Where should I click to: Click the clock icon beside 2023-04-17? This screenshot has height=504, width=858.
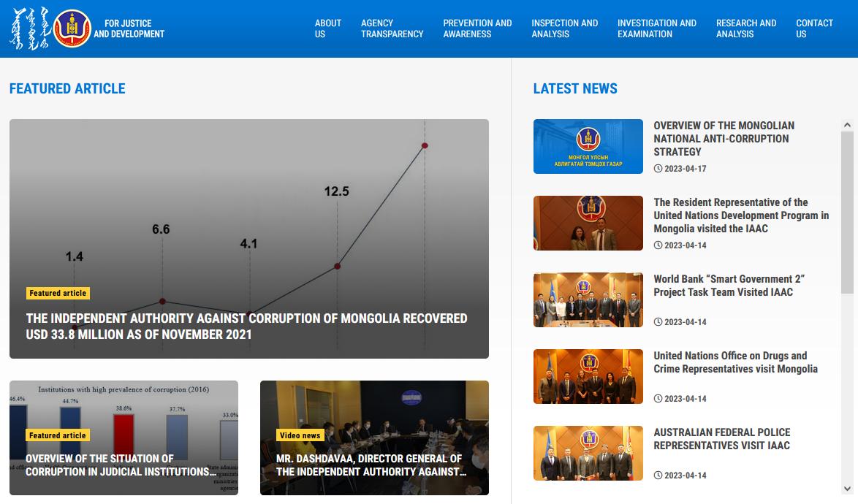(658, 168)
